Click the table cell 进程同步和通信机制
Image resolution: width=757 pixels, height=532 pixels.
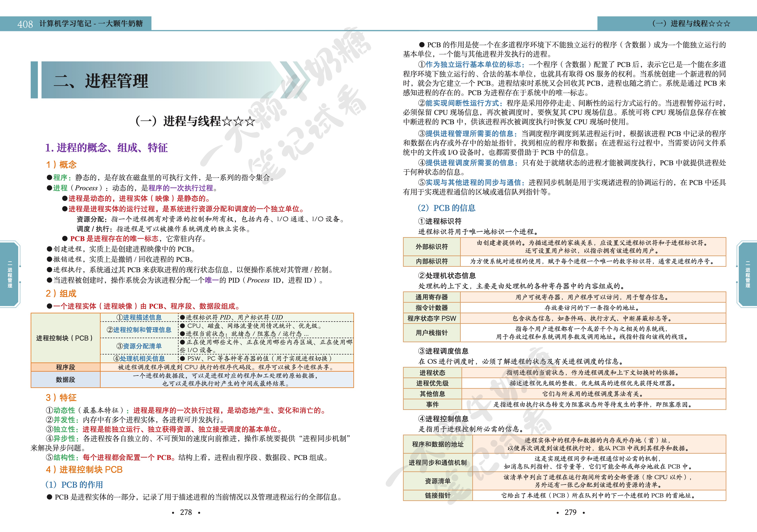pos(438,463)
